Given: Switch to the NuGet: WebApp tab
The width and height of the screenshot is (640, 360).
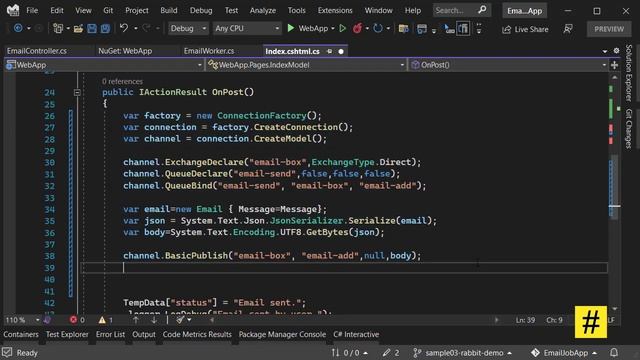Looking at the screenshot, I should [x=125, y=51].
